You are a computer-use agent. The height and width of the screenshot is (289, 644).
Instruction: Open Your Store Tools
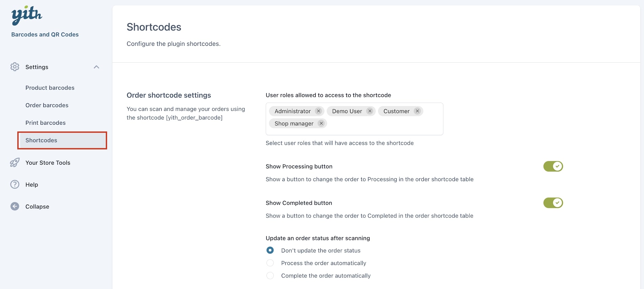click(x=48, y=163)
